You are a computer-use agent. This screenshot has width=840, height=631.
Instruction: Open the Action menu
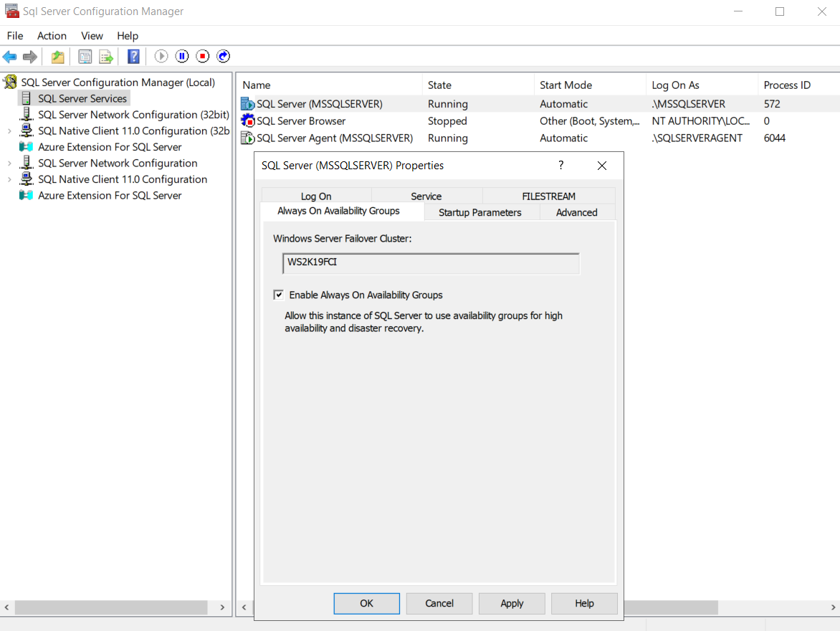coord(52,36)
